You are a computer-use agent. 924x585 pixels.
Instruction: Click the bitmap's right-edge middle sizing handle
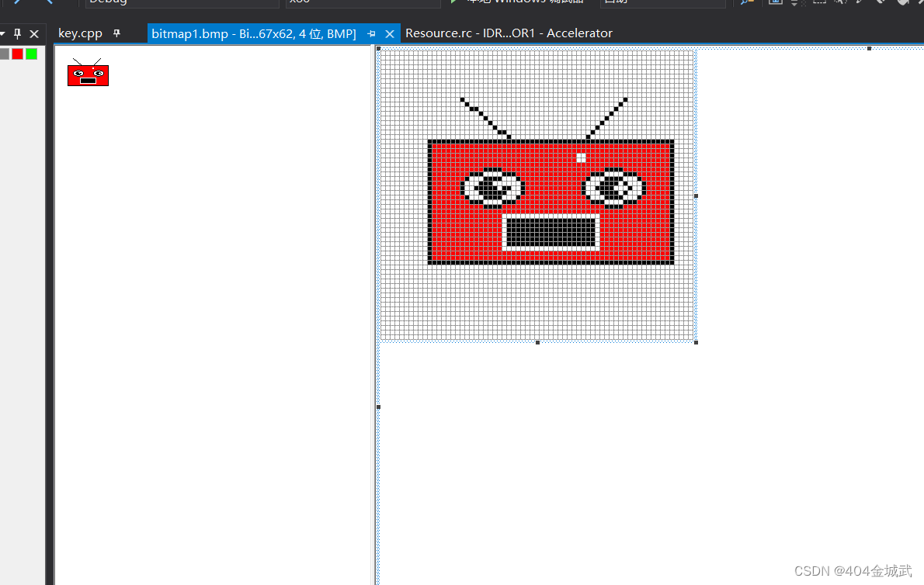696,196
